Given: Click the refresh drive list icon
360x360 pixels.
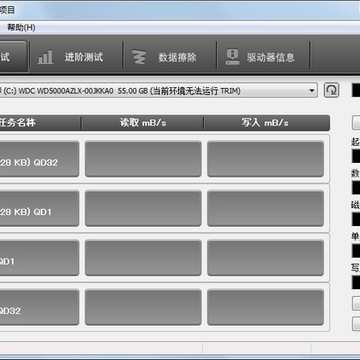Looking at the screenshot, I should pos(331,90).
